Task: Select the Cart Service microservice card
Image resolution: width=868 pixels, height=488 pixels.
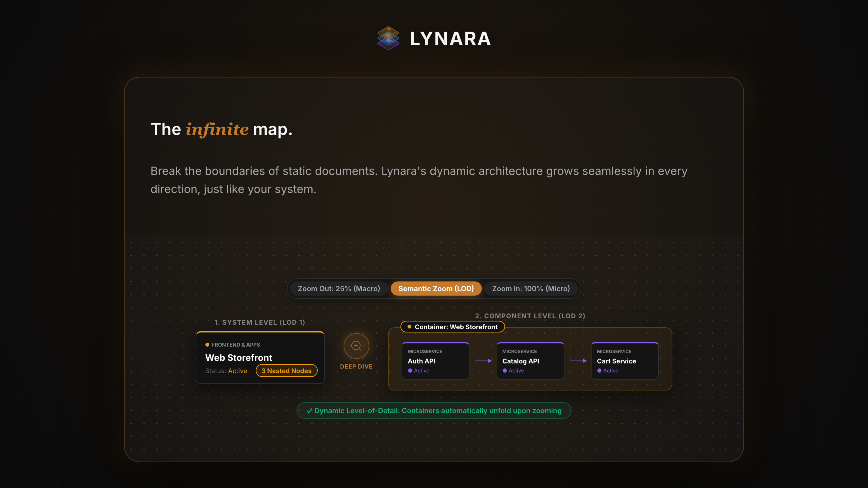Action: (625, 361)
